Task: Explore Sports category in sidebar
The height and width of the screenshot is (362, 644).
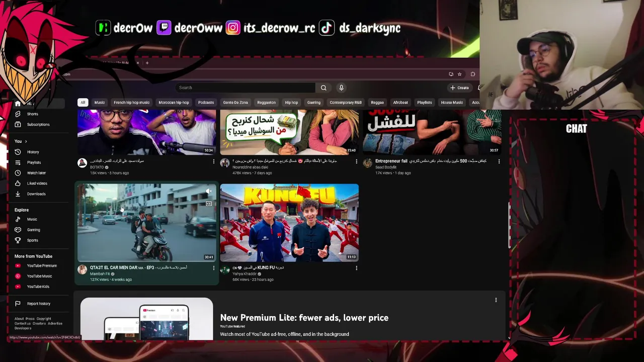Action: click(32, 240)
